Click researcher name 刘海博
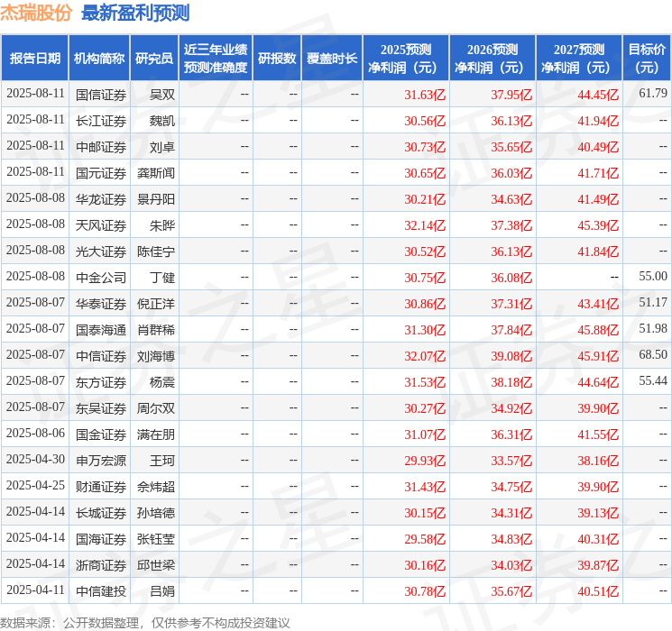The height and width of the screenshot is (631, 672). (155, 356)
